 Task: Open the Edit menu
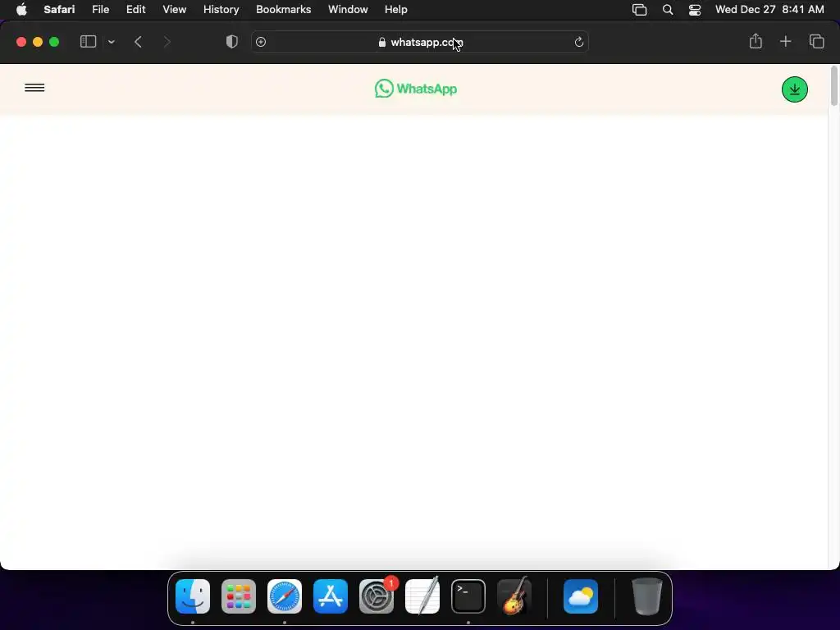click(135, 9)
